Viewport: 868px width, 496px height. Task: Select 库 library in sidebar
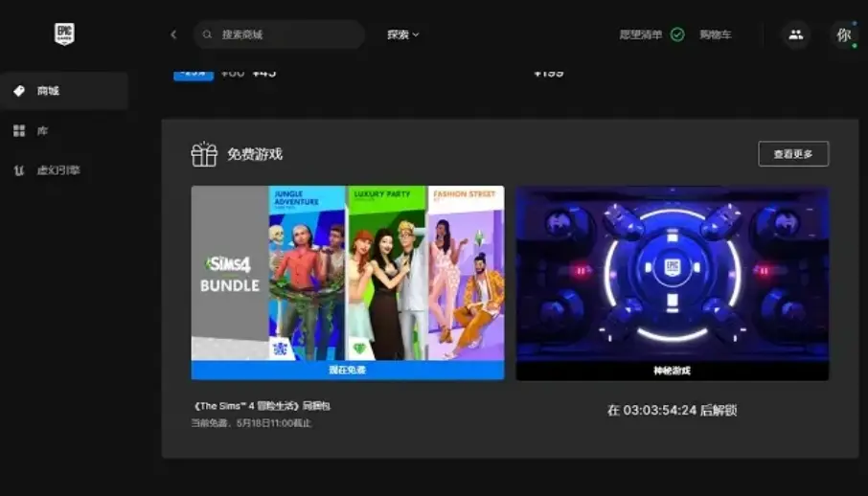click(x=64, y=130)
